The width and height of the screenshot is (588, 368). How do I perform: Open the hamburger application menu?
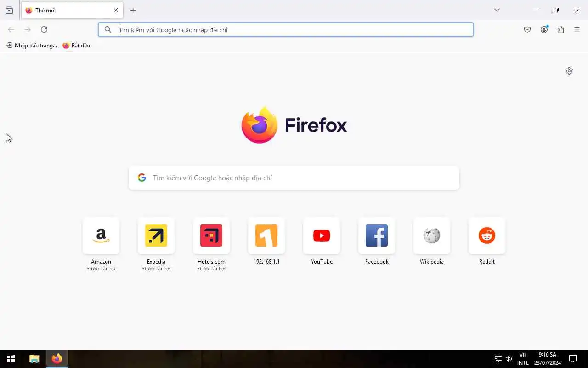577,29
